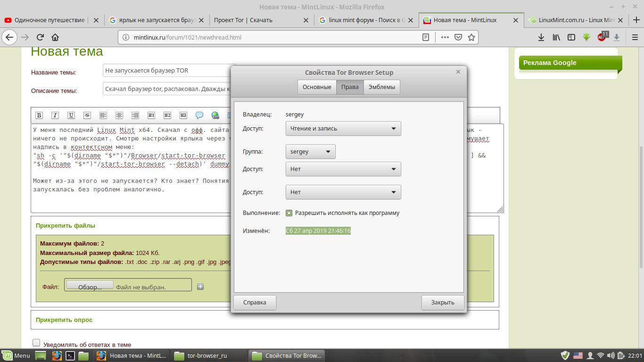Image resolution: width=644 pixels, height=362 pixels.
Task: Bookmark this page with the star icon
Action: pyautogui.click(x=471, y=37)
